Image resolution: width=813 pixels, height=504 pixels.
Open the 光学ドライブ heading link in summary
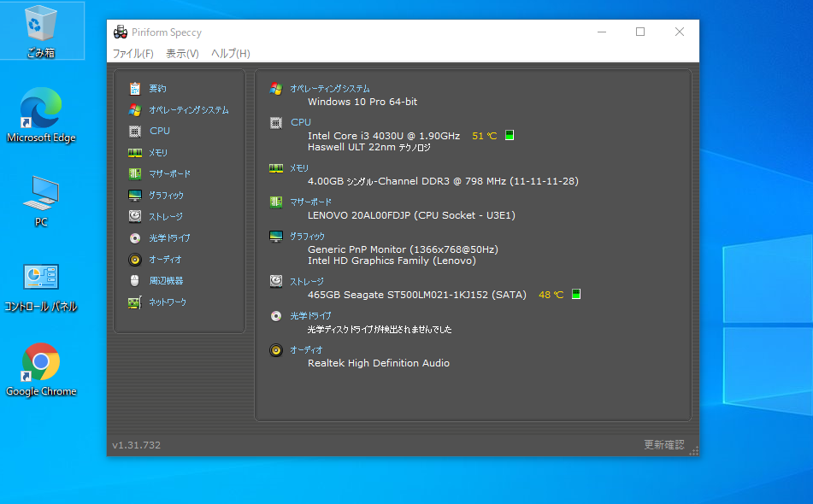coord(310,315)
